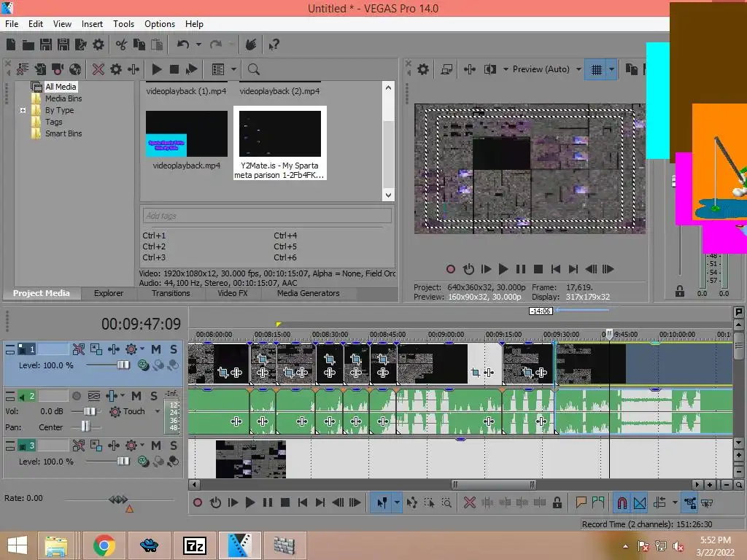Click the New project icon in the toolbar
Image resolution: width=747 pixels, height=560 pixels.
tap(11, 44)
